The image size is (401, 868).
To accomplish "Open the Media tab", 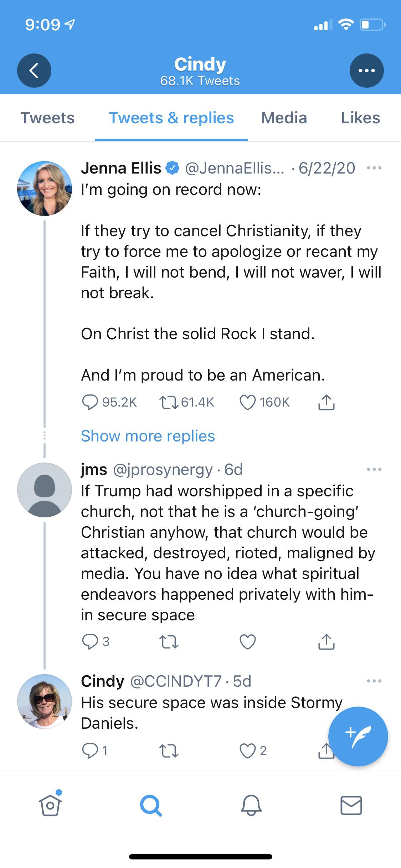I will coord(284,118).
